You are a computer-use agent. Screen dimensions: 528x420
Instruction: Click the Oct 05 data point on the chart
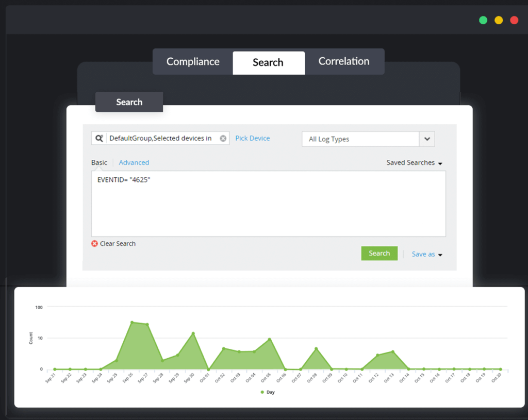tap(268, 340)
